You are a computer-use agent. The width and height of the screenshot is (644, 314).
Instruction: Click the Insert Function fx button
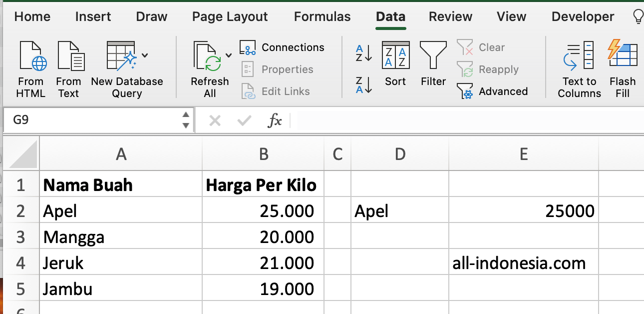coord(275,120)
